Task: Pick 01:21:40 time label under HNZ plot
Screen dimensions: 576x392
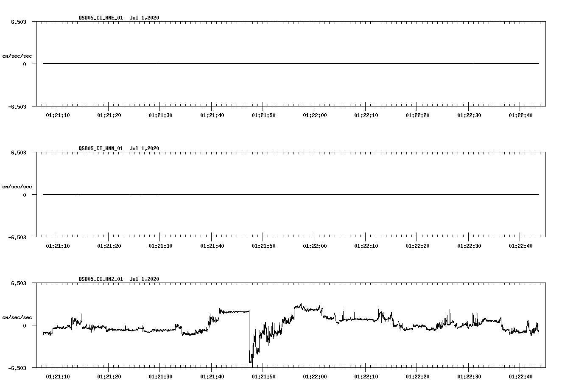Action: (x=212, y=377)
